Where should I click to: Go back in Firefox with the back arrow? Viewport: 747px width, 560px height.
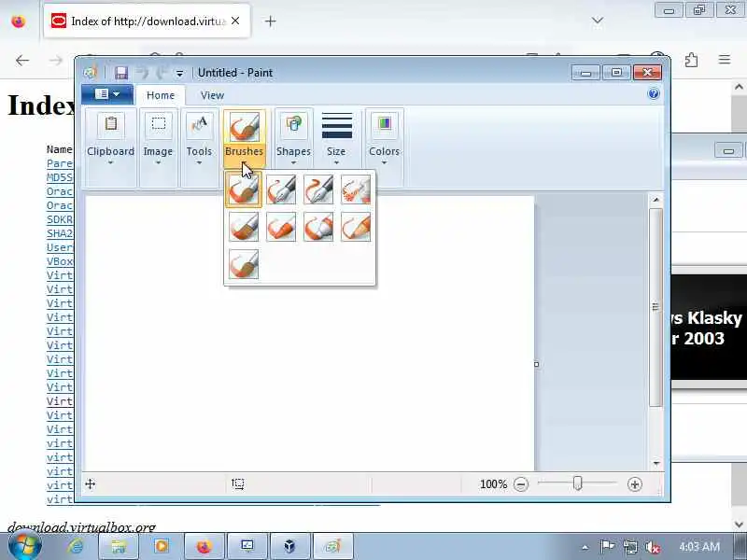tap(22, 61)
